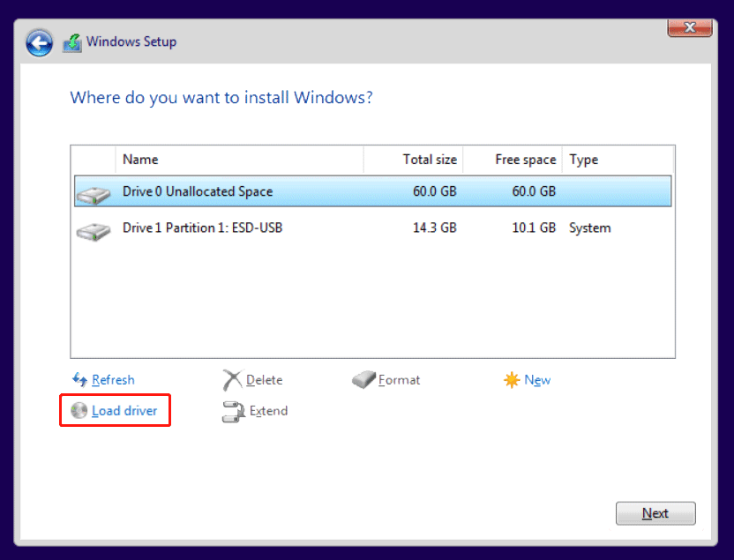Select Drive 1 Partition 1: ESD-USB

[372, 228]
